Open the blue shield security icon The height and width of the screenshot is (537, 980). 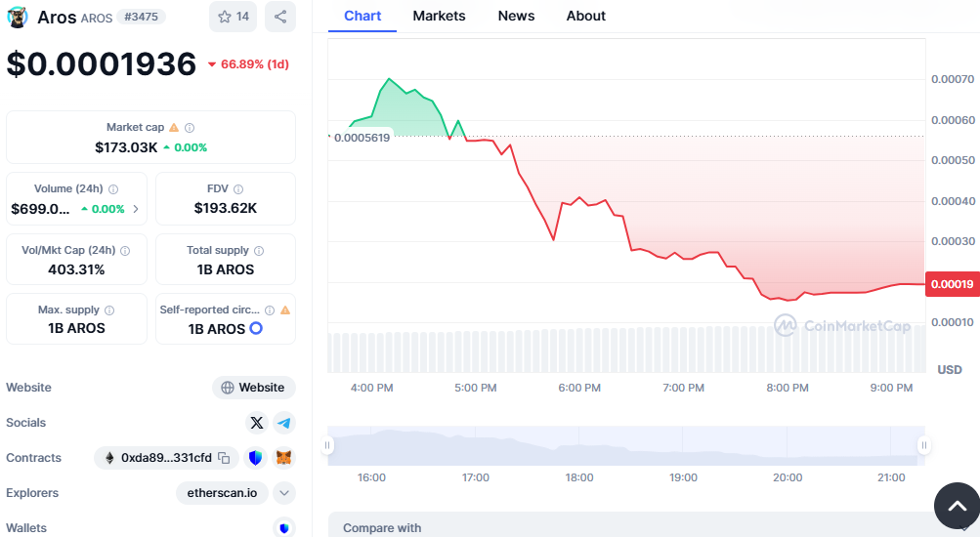(x=255, y=458)
